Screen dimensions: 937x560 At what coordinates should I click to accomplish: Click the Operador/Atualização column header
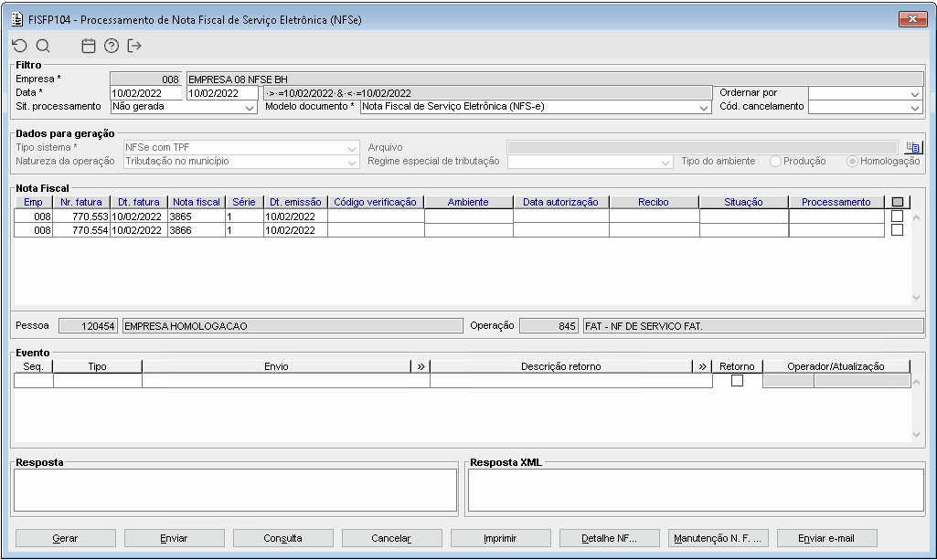836,366
